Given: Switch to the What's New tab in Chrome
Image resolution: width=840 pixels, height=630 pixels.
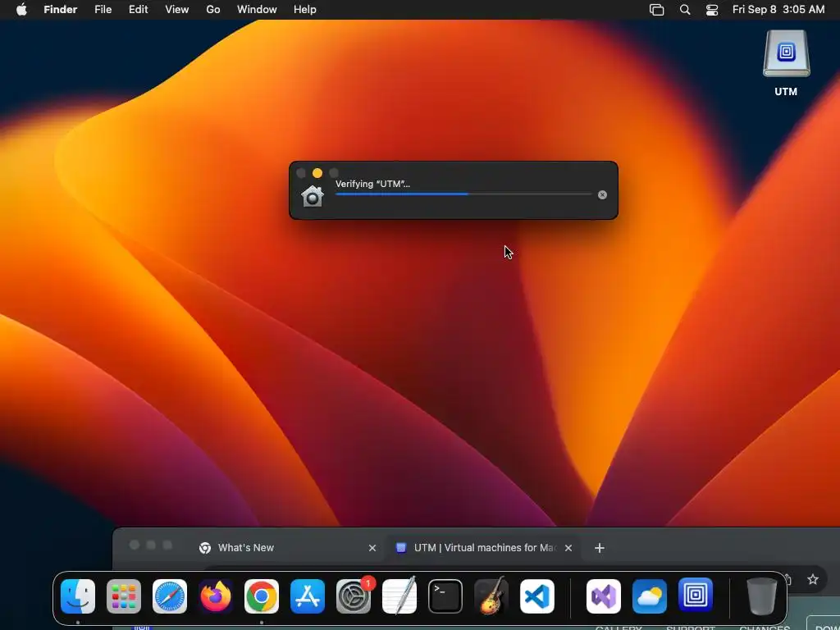Looking at the screenshot, I should tap(288, 547).
